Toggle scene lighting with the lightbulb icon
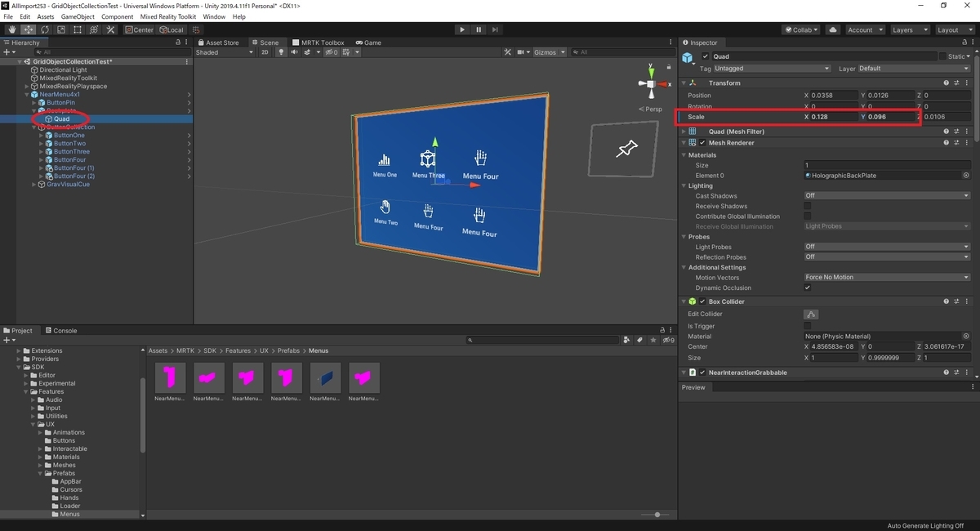 (x=281, y=52)
